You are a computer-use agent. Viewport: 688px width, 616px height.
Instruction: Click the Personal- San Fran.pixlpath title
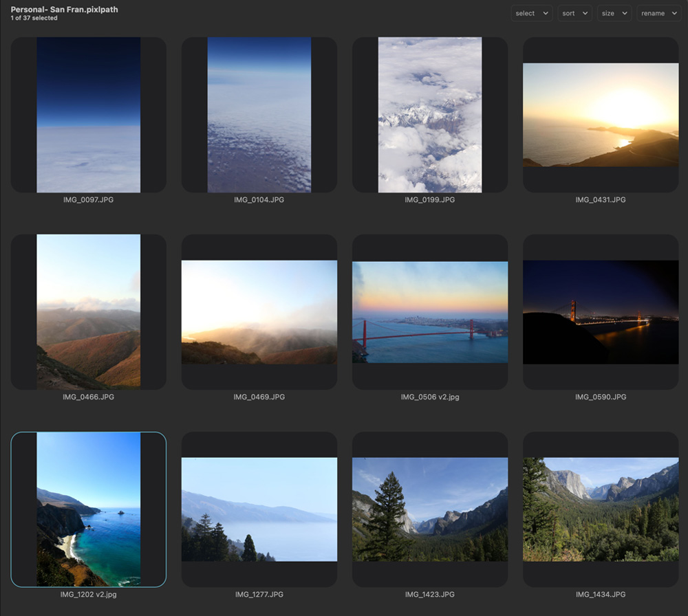point(65,9)
